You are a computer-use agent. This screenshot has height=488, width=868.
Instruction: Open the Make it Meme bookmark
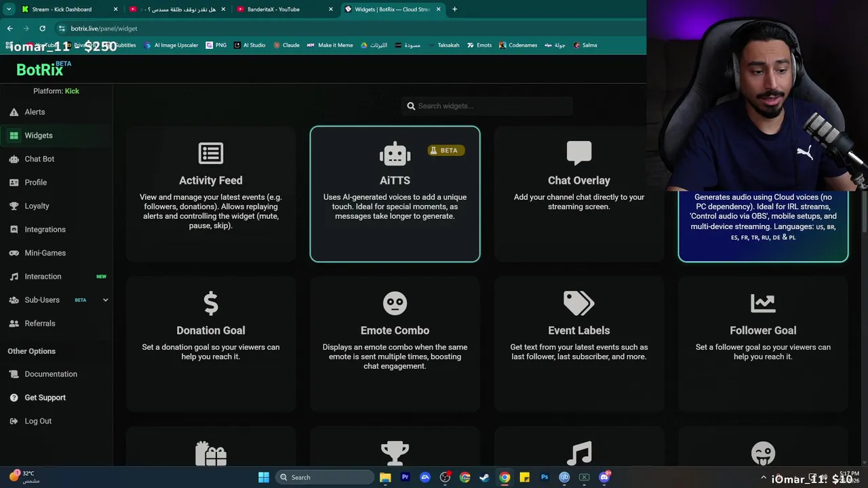[330, 45]
